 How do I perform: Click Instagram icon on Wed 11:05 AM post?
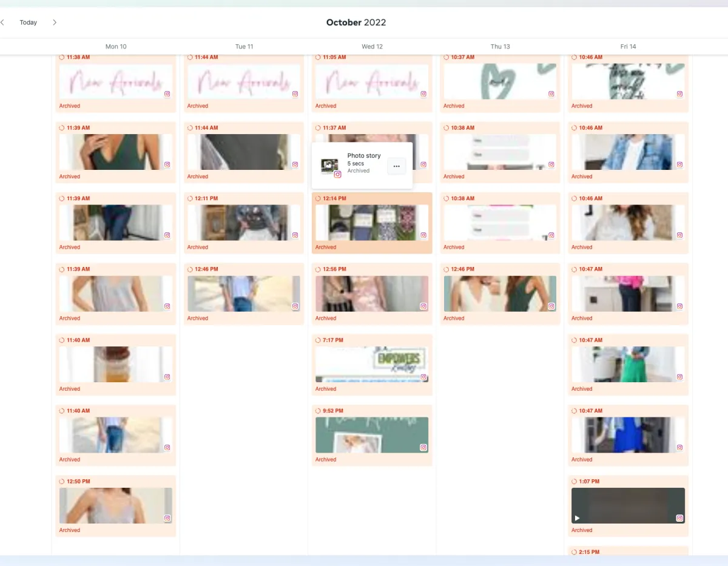423,94
